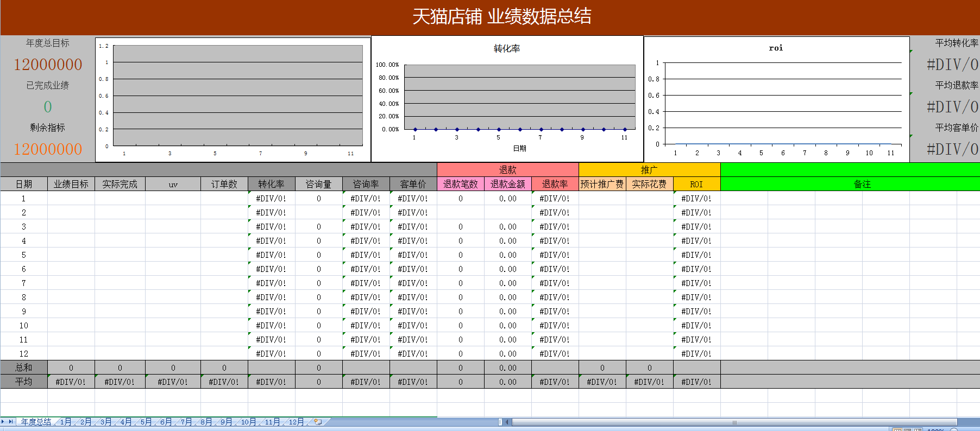Select the 退款笔数 column header cell
Viewport: 980px width, 431px height.
[x=461, y=184]
